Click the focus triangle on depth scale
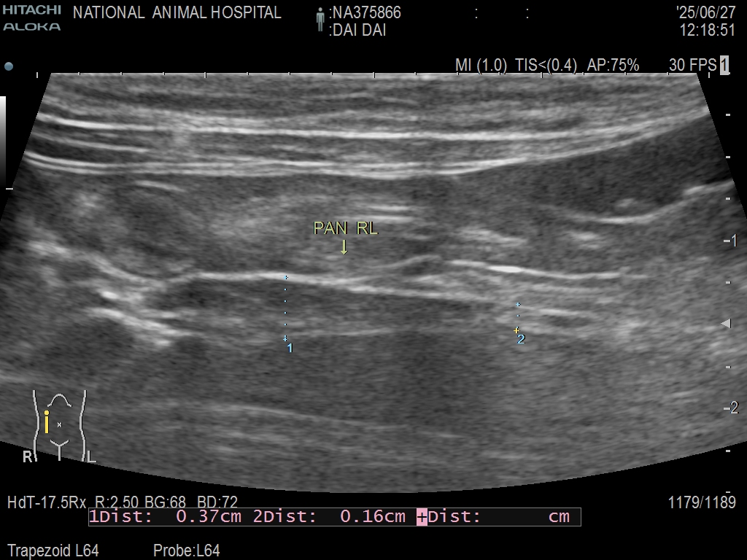The width and height of the screenshot is (747, 560). click(x=726, y=323)
